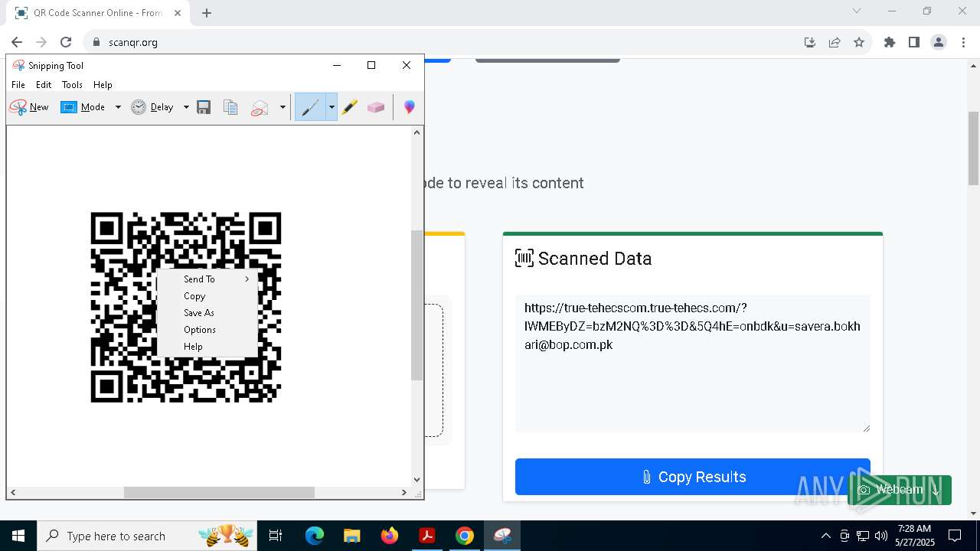Click the Copy Results button
The width and height of the screenshot is (980, 551).
(x=693, y=477)
